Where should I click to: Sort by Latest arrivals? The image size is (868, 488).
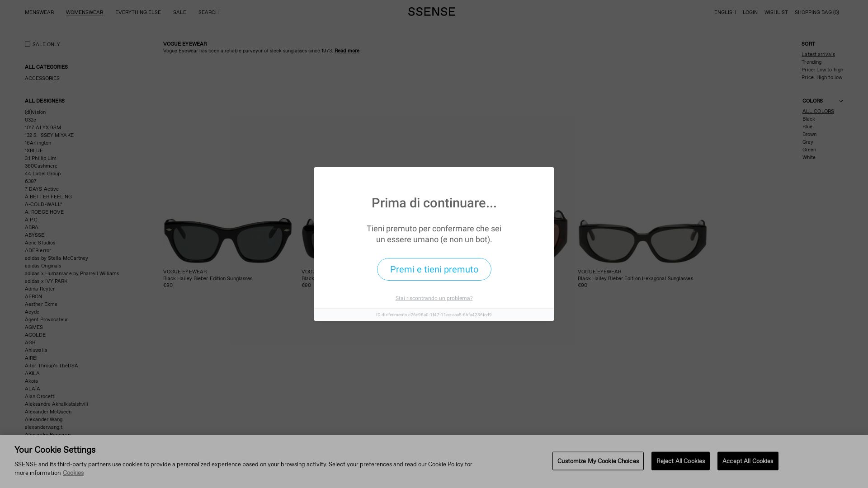818,54
